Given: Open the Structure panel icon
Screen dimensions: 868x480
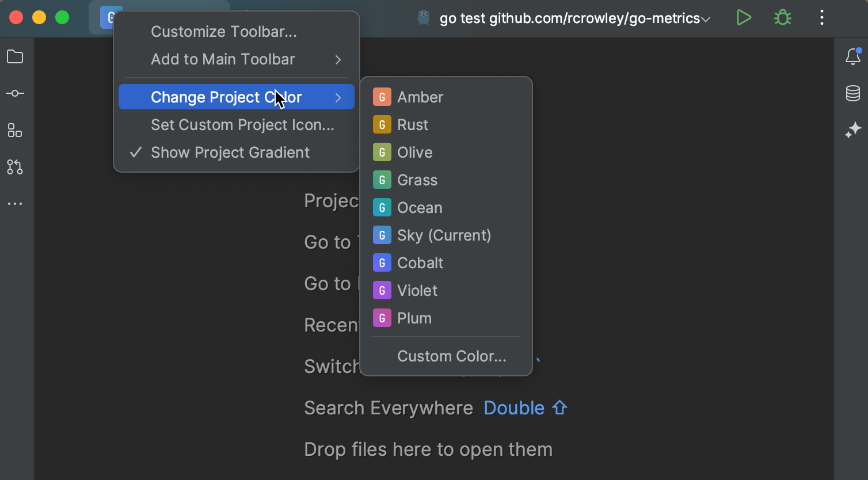Looking at the screenshot, I should tap(16, 130).
